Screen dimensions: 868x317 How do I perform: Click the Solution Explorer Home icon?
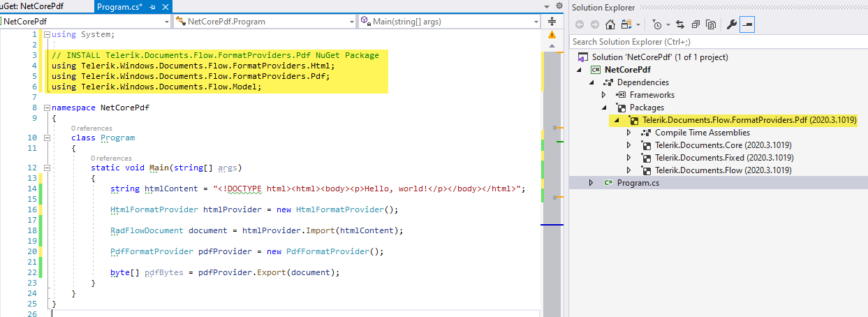pyautogui.click(x=610, y=25)
